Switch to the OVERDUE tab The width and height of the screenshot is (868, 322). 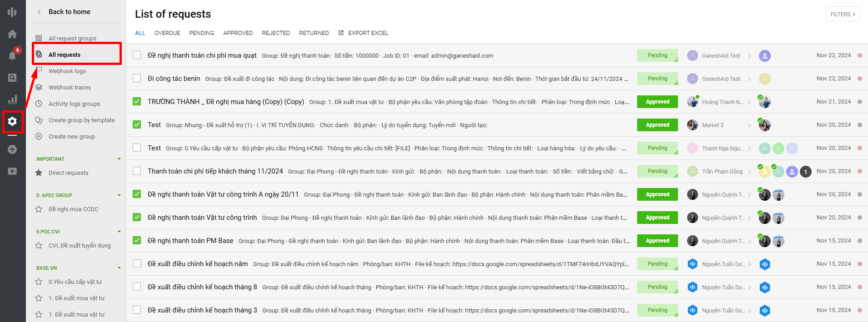167,33
